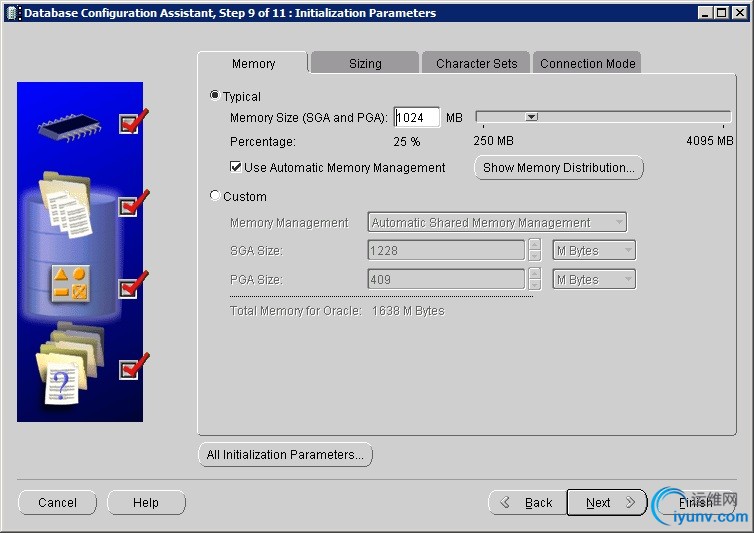Screen dimensions: 754x533
Task: Switch to the Memory tab
Action: pyautogui.click(x=253, y=63)
